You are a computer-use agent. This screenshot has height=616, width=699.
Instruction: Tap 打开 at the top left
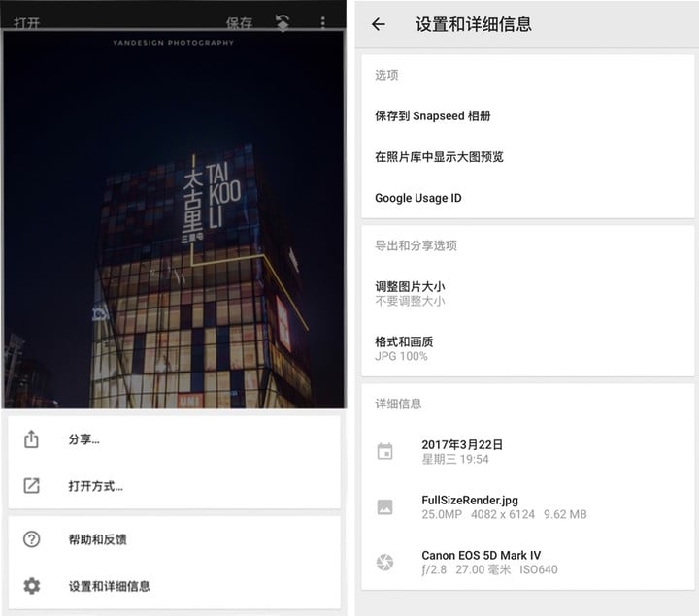tap(27, 23)
